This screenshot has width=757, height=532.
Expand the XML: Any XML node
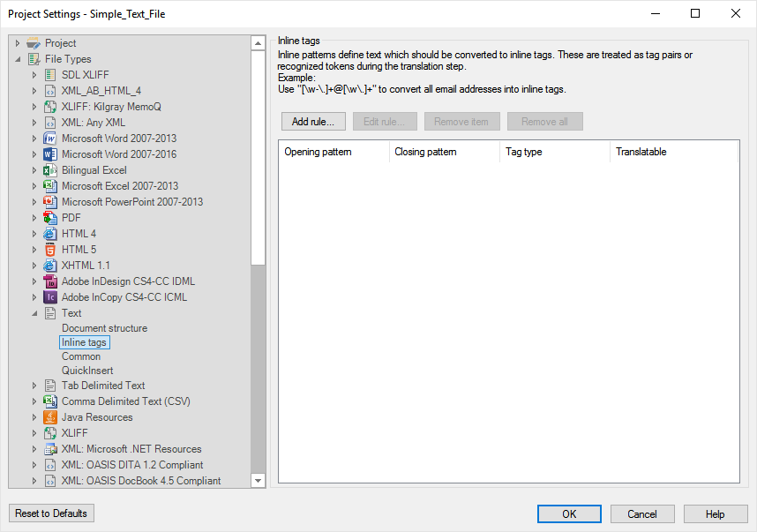click(34, 123)
